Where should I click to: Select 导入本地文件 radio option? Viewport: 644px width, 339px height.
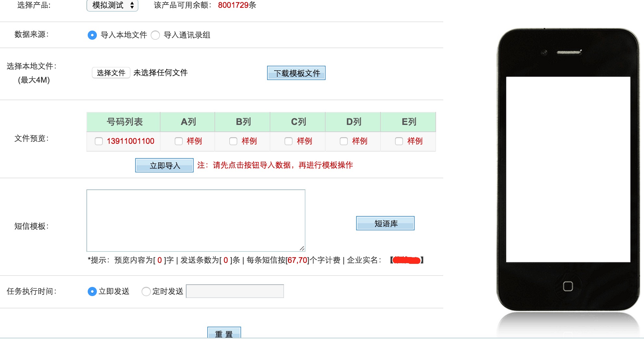click(x=92, y=35)
